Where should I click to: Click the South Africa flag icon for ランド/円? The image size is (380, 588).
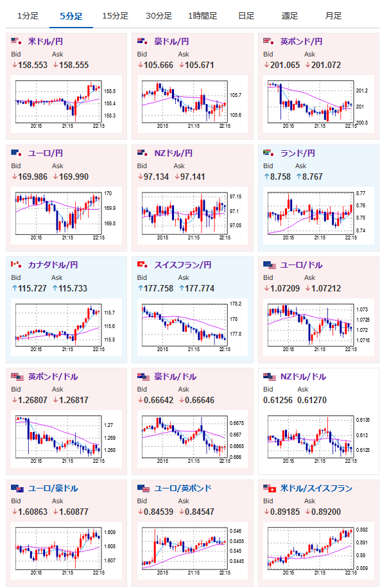(269, 153)
